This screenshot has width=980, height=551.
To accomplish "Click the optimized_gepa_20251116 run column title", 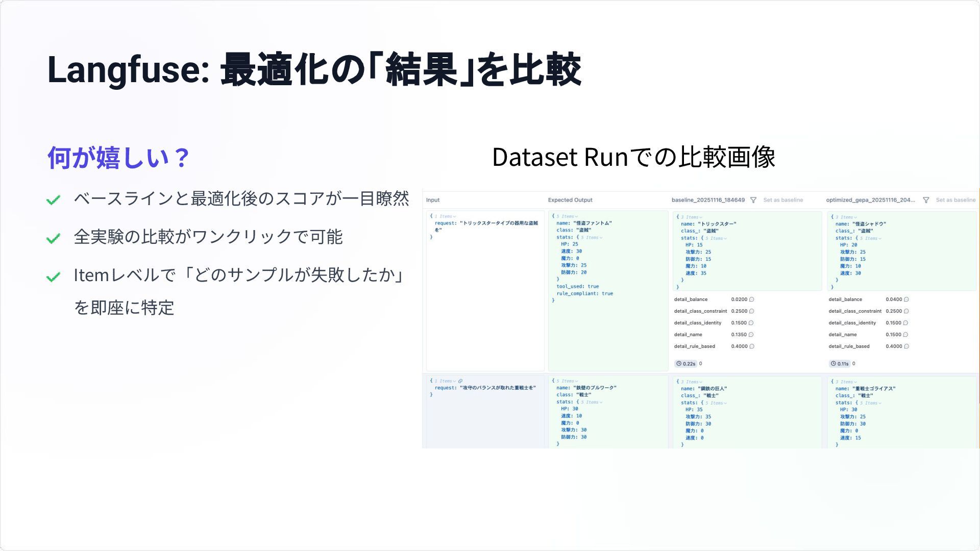I will pyautogui.click(x=870, y=200).
